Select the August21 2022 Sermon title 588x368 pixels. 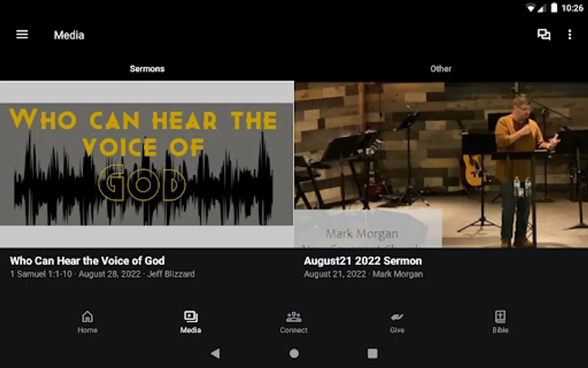click(x=363, y=261)
